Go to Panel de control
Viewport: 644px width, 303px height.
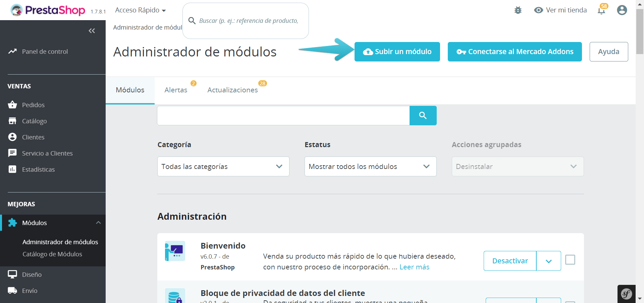pos(45,51)
